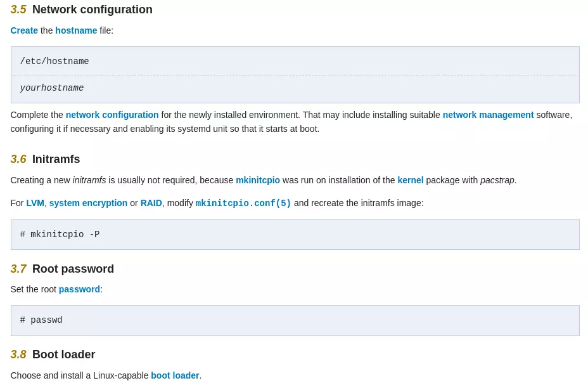Viewport: 588px width, 390px height.
Task: Follow the password link
Action: coord(79,289)
